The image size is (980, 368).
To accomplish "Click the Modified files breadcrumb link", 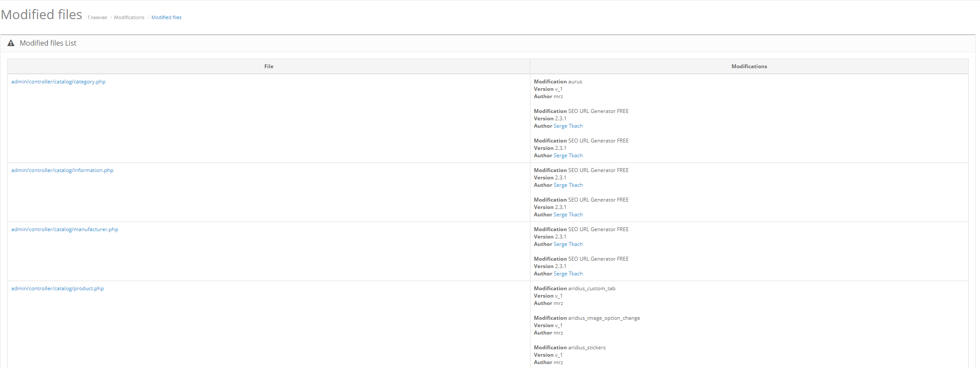I will [x=167, y=17].
